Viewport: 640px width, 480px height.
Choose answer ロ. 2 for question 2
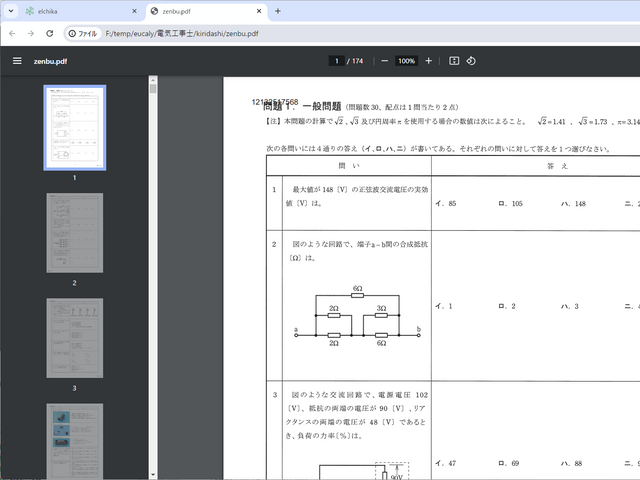(507, 306)
